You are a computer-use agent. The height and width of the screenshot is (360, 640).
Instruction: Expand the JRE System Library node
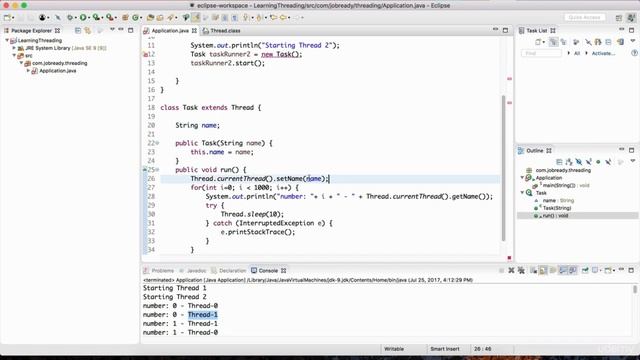[x=14, y=48]
